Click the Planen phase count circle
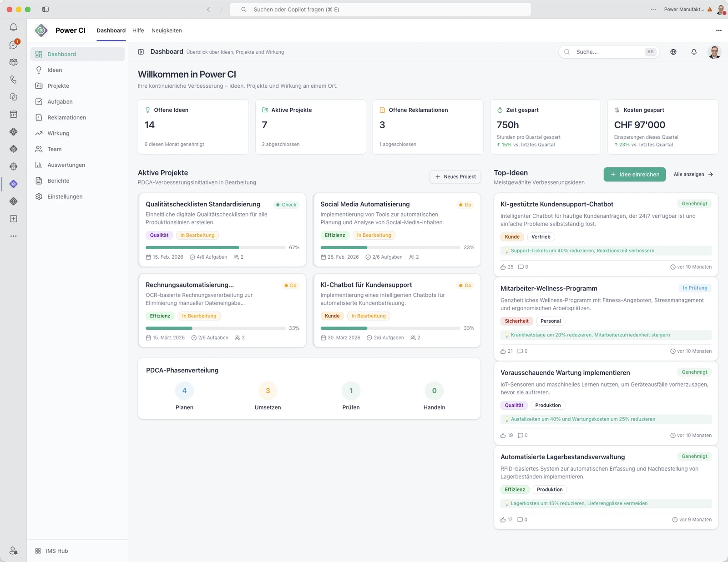This screenshot has height=562, width=728. point(184,391)
